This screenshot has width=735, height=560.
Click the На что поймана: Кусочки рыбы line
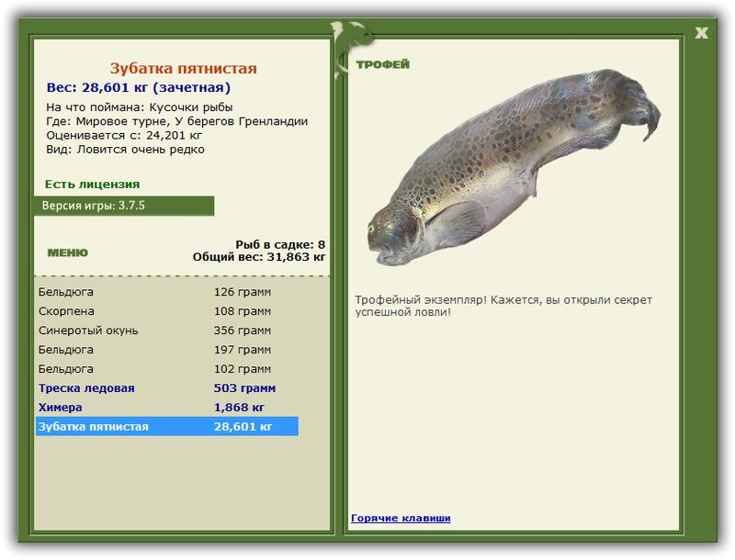coord(140,107)
